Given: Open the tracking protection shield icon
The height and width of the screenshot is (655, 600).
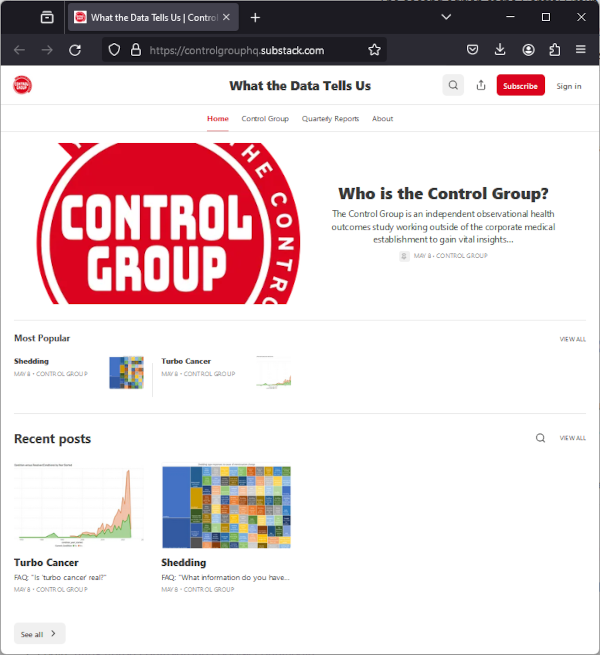Looking at the screenshot, I should click(x=114, y=50).
